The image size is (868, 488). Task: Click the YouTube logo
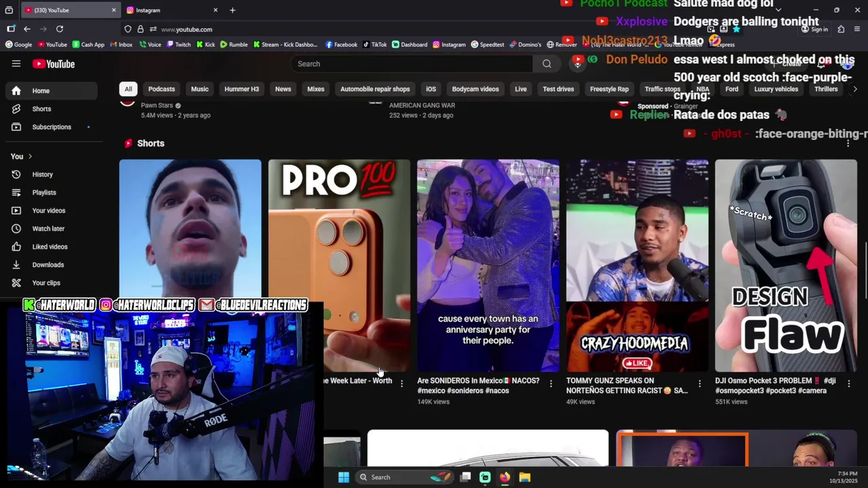click(x=54, y=64)
